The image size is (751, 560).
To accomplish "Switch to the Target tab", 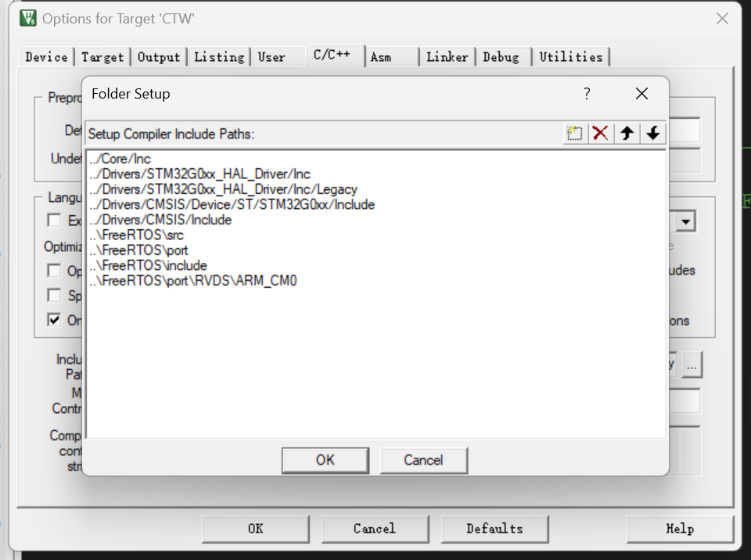I will [x=102, y=57].
